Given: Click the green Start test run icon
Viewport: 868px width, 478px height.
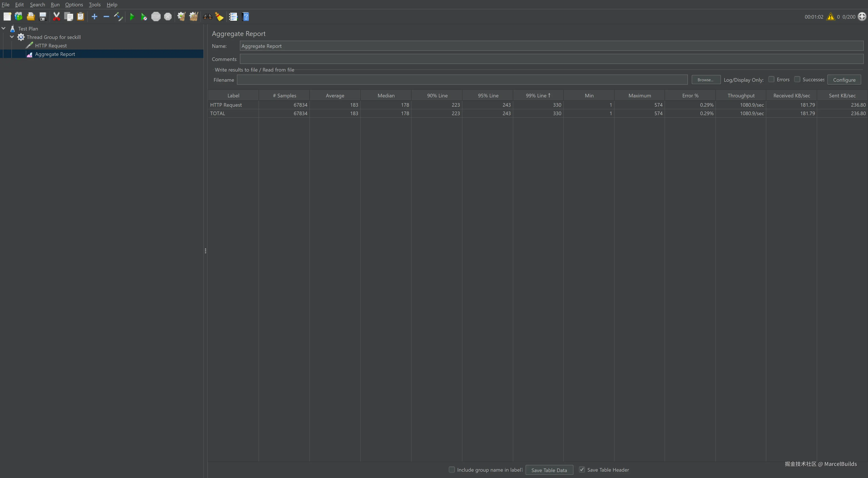Looking at the screenshot, I should (132, 17).
